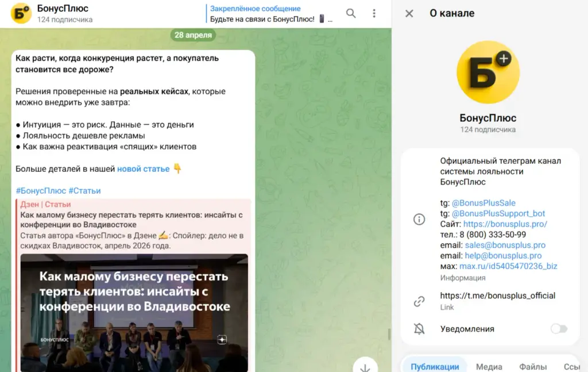Screen dimensions: 588x372
Task: Click the #БонусПлюс hashtag
Action: (x=41, y=191)
